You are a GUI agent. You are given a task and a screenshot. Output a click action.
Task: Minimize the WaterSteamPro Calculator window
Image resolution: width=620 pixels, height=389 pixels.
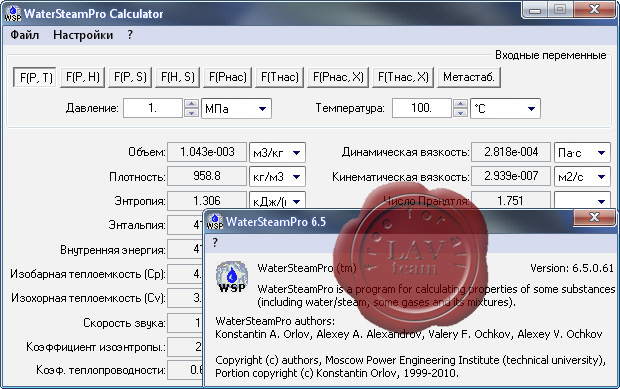coord(535,9)
